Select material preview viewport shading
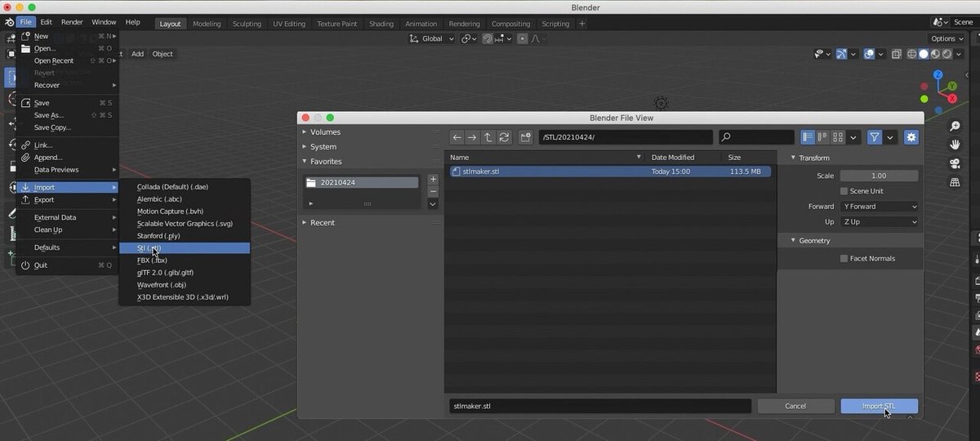Screen dimensions: 980x441 click(936, 54)
